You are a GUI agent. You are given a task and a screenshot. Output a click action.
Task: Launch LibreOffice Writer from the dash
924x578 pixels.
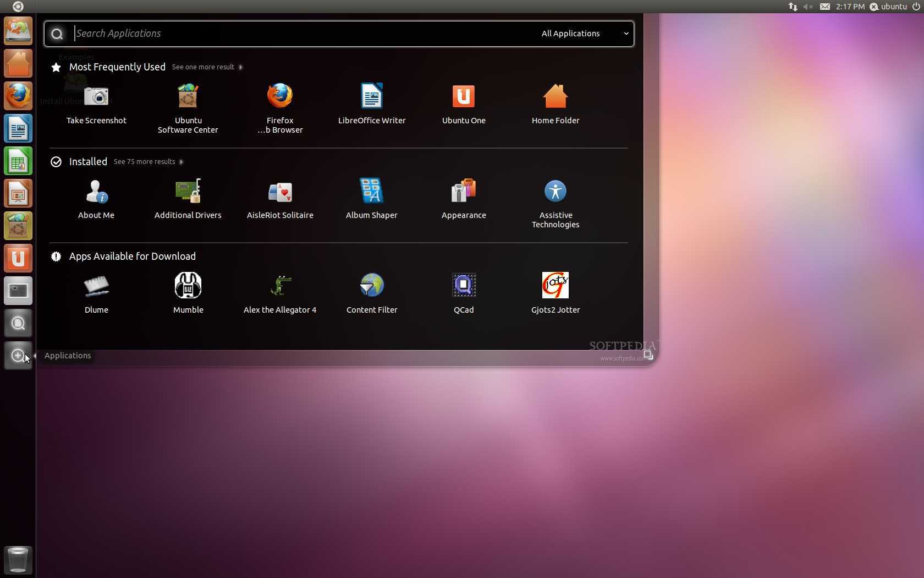point(372,103)
